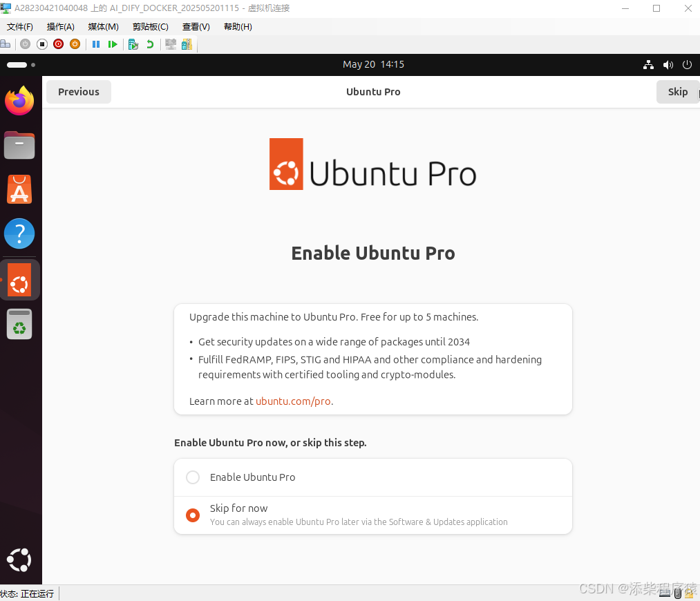
Task: Click the padlock icon in the bottom status bar
Action: point(690,593)
